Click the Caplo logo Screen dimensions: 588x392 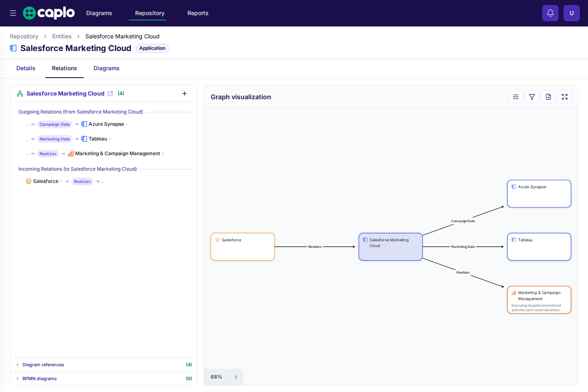tap(49, 13)
